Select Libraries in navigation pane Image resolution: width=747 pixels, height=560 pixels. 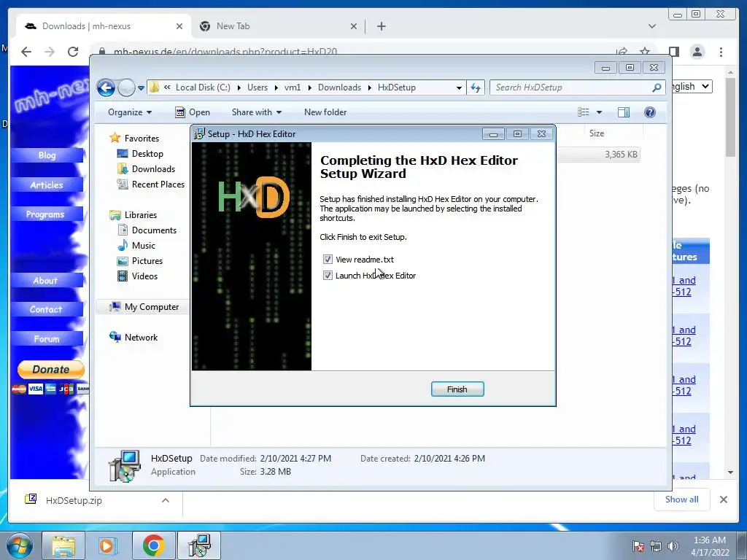140,215
